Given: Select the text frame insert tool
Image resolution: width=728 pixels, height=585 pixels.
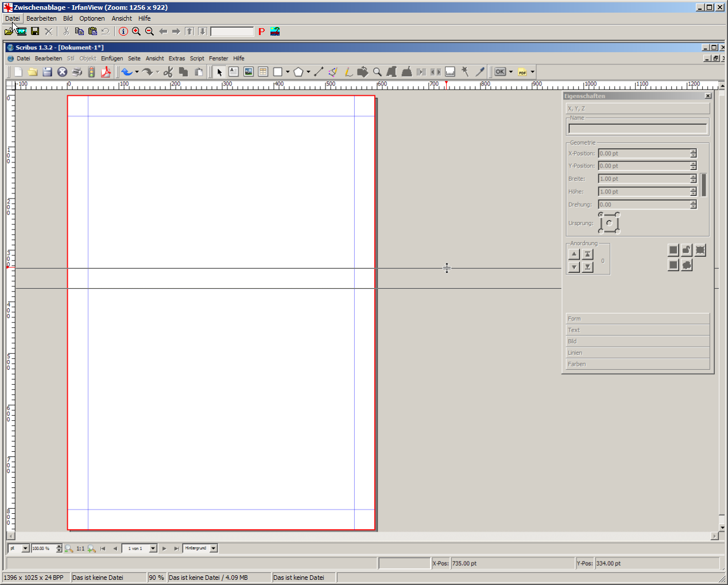Looking at the screenshot, I should 234,72.
